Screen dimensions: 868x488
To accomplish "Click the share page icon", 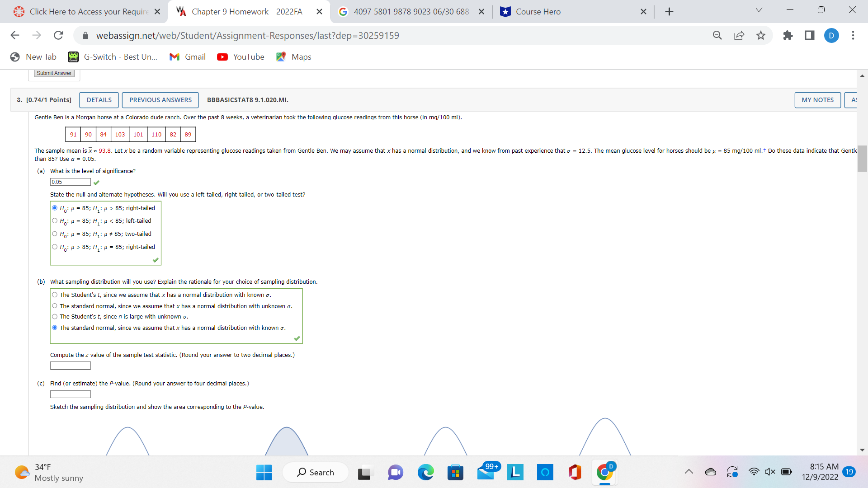I will point(739,35).
